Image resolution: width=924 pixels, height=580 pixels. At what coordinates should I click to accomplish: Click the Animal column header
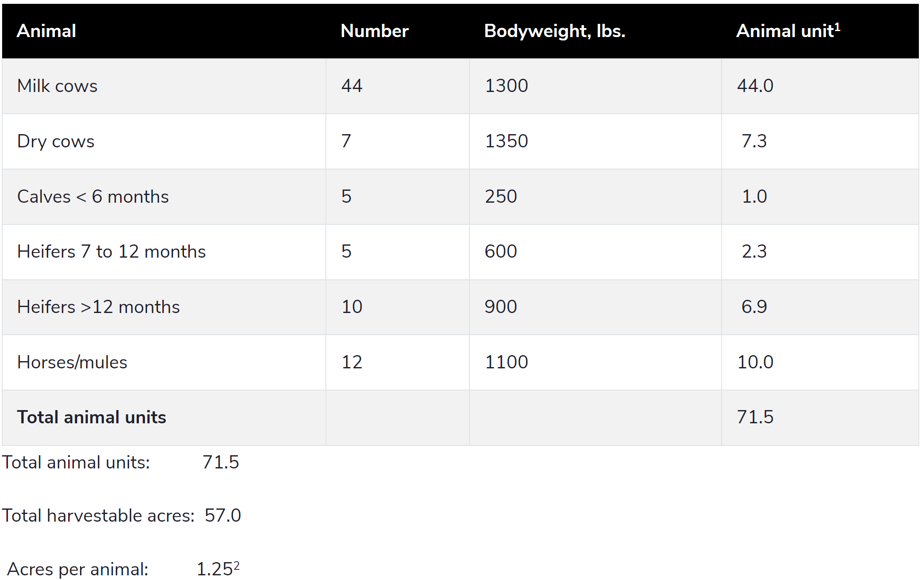[46, 31]
